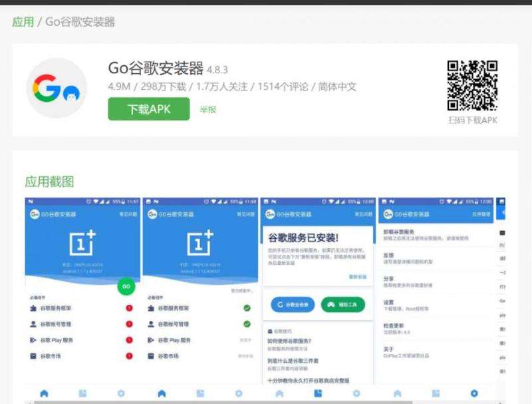Click the 举报 report link
The width and height of the screenshot is (532, 404).
tap(208, 110)
